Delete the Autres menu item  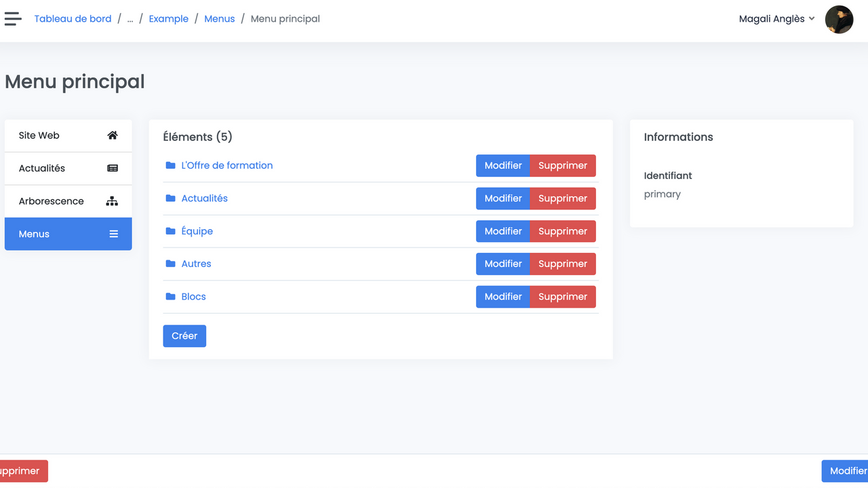[x=562, y=264]
